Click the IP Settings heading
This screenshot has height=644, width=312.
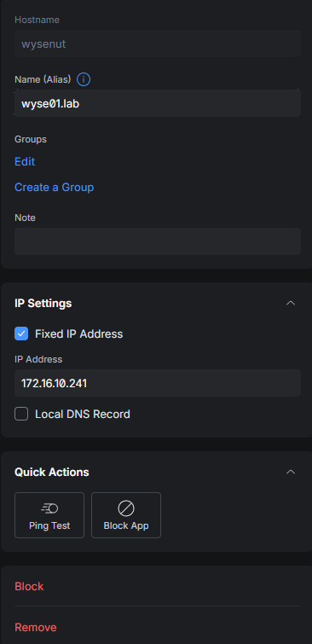click(x=43, y=303)
